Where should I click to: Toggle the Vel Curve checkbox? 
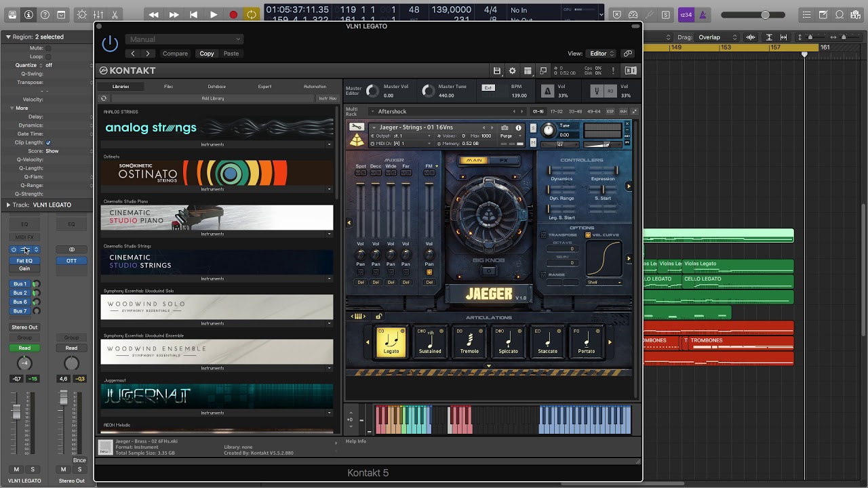[588, 235]
